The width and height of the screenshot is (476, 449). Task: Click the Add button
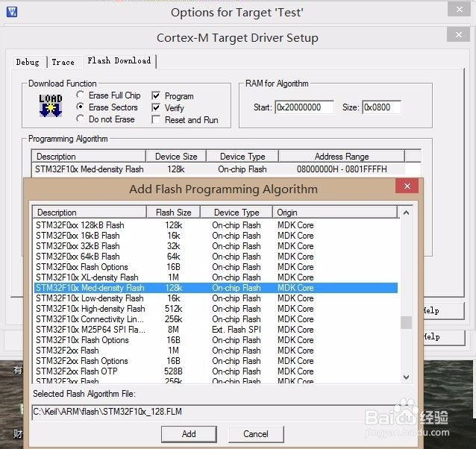[x=189, y=434]
